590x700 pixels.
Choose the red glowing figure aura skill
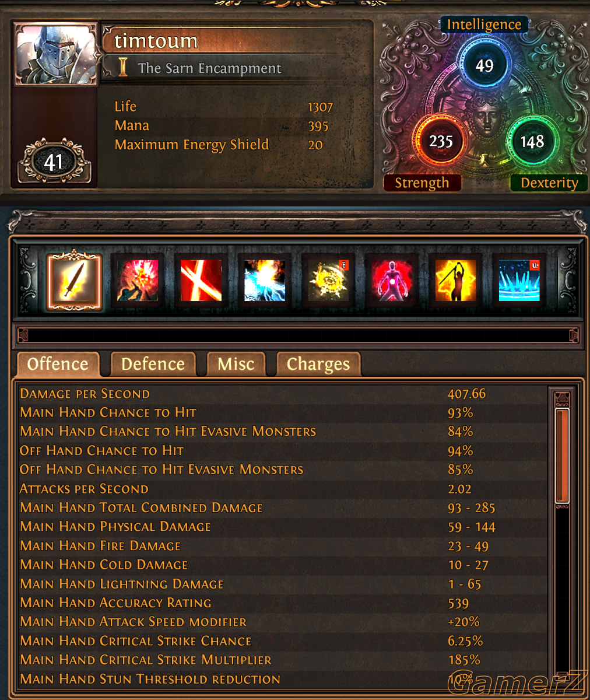coord(392,281)
